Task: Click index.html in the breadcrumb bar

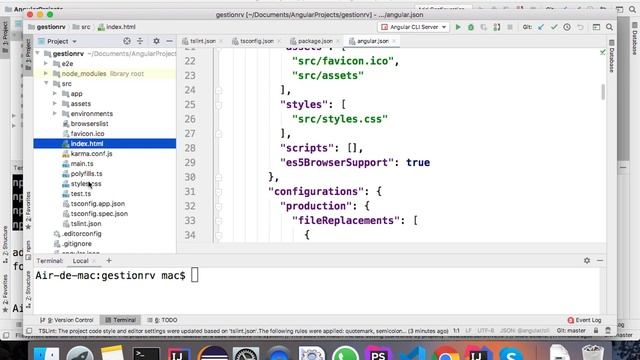Action: click(x=117, y=27)
